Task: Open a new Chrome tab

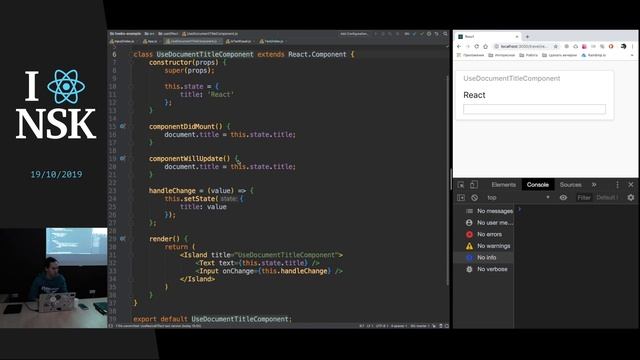Action: [x=527, y=37]
